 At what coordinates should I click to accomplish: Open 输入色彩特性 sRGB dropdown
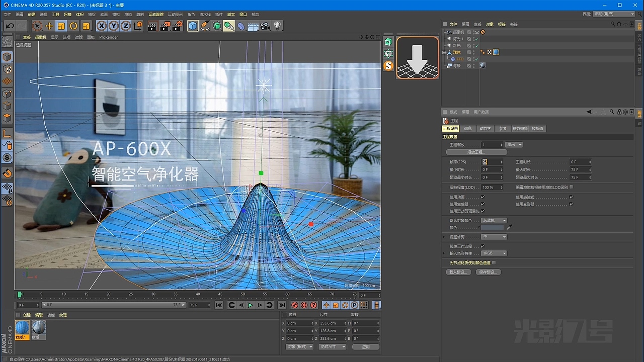click(x=494, y=253)
